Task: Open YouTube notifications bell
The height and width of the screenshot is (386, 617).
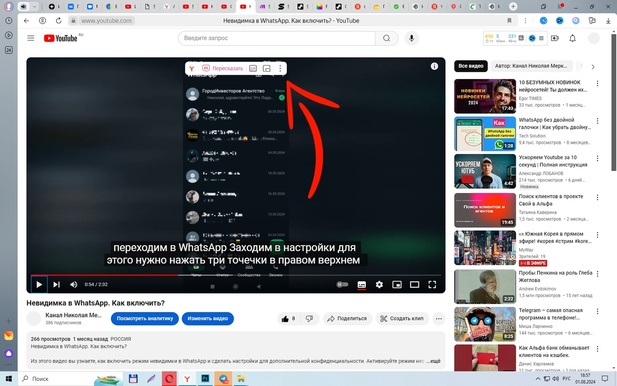Action: coord(573,38)
